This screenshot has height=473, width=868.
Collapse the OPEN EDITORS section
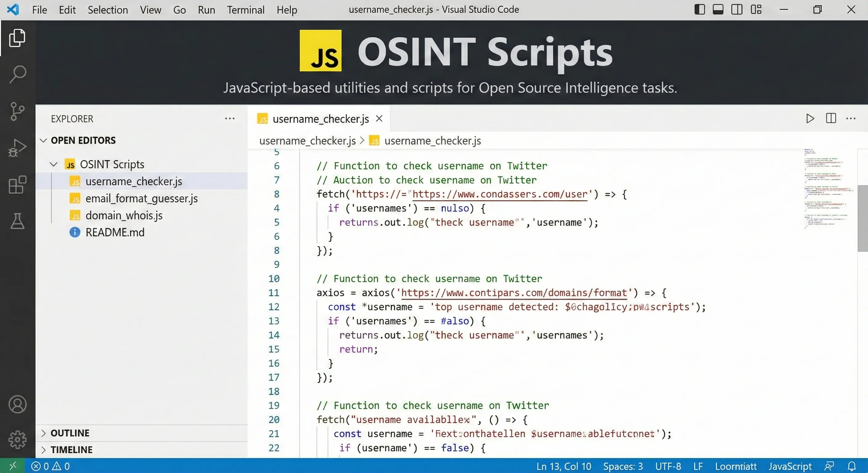43,140
